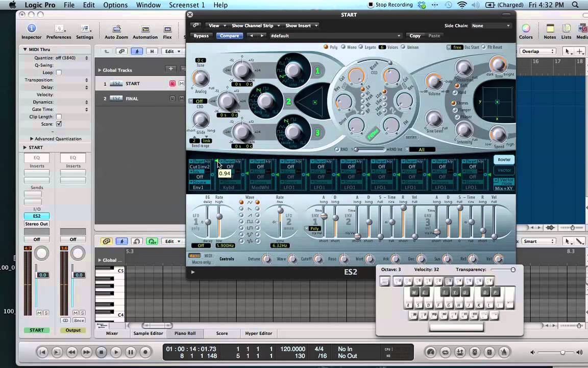Select Poly voice mode in ES2
Screen dimensions: 588x368
[x=326, y=47]
